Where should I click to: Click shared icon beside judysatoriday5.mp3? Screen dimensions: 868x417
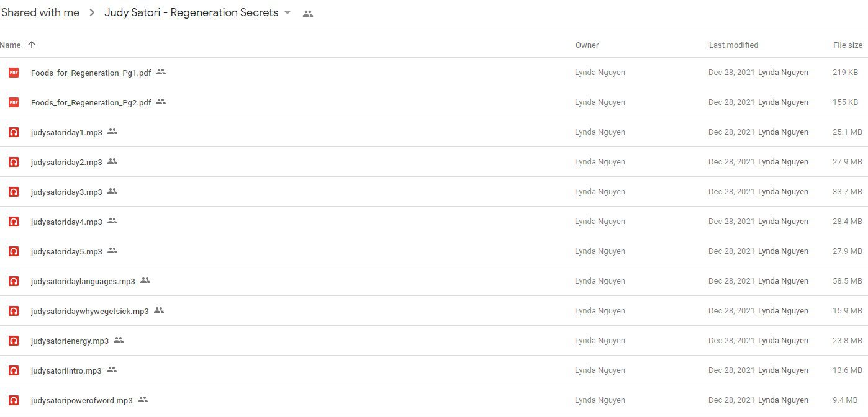112,251
